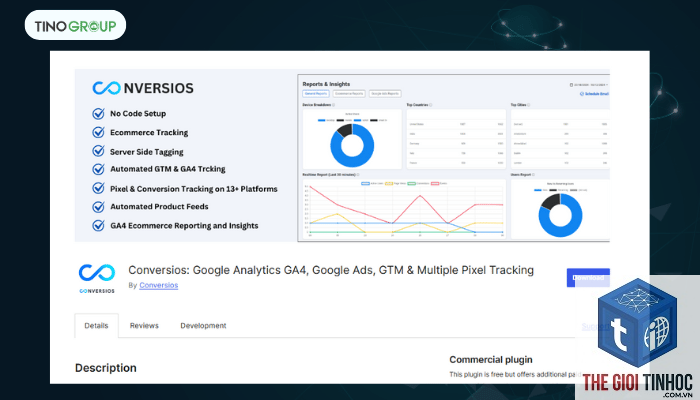Viewport: 700px width, 400px height.
Task: Click the banner's infinity logo
Action: click(x=107, y=88)
